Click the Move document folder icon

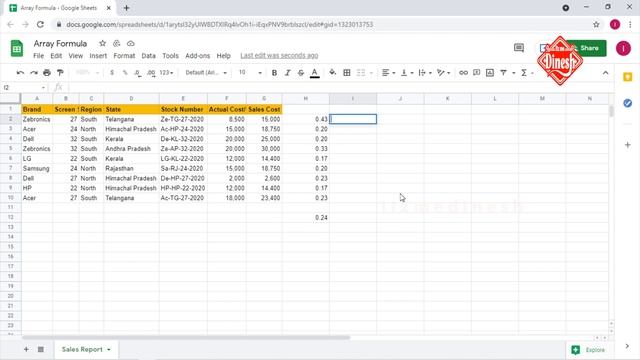tap(117, 43)
